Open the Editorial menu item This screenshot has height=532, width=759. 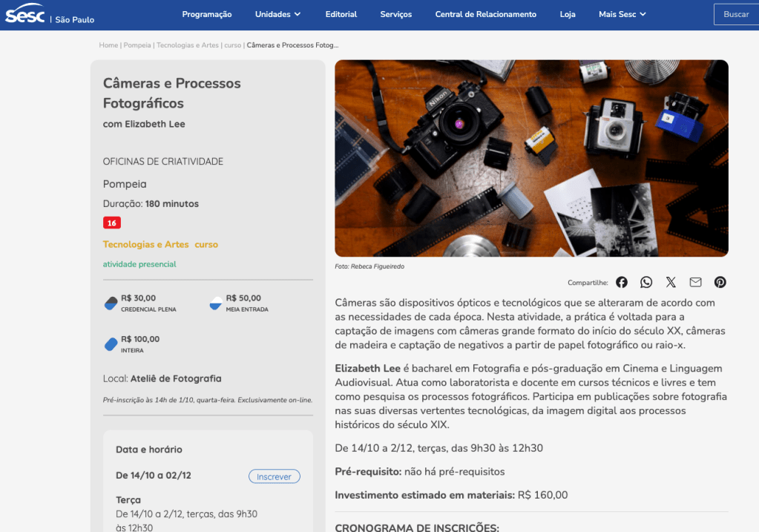(341, 14)
